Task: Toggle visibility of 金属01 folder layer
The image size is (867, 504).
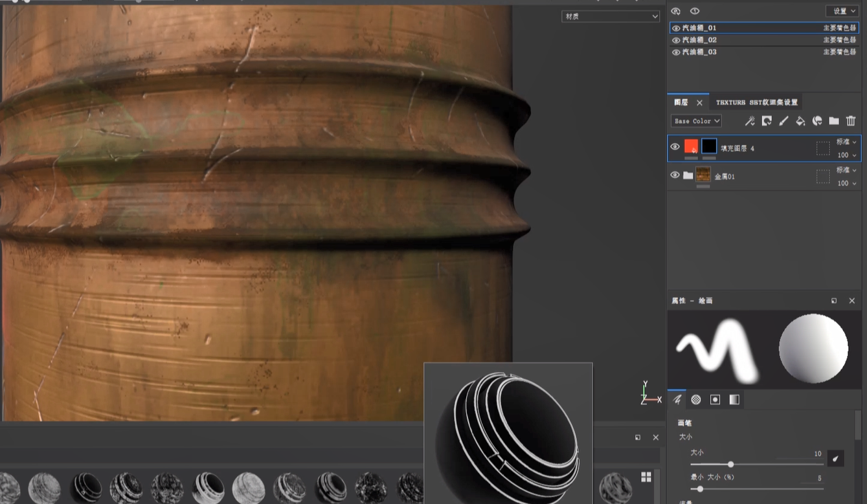Action: coord(675,175)
